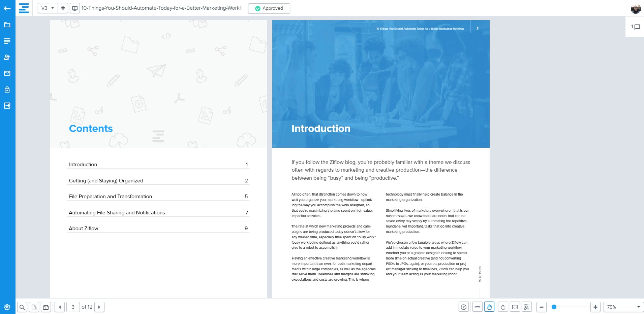This screenshot has width=644, height=314.
Task: Click the back arrow in sidebar
Action: click(7, 8)
